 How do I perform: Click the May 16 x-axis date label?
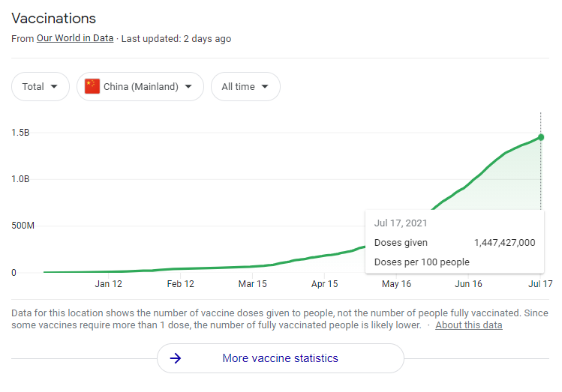pyautogui.click(x=396, y=284)
